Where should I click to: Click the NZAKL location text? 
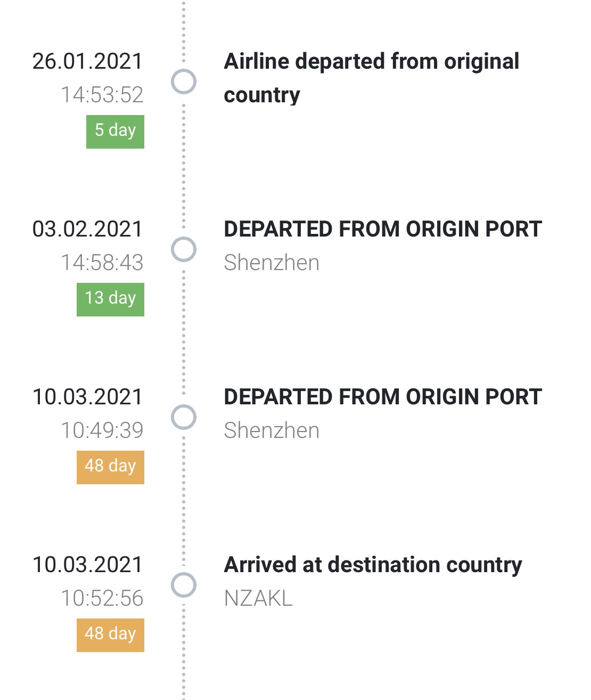click(x=258, y=598)
